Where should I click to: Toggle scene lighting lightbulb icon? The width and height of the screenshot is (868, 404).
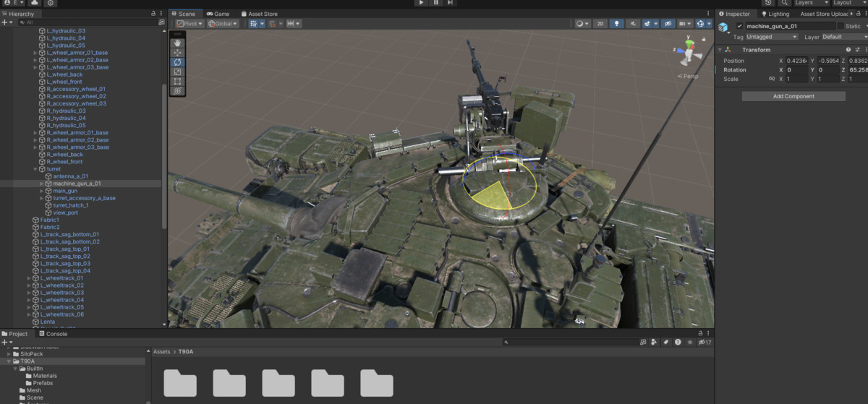(616, 24)
